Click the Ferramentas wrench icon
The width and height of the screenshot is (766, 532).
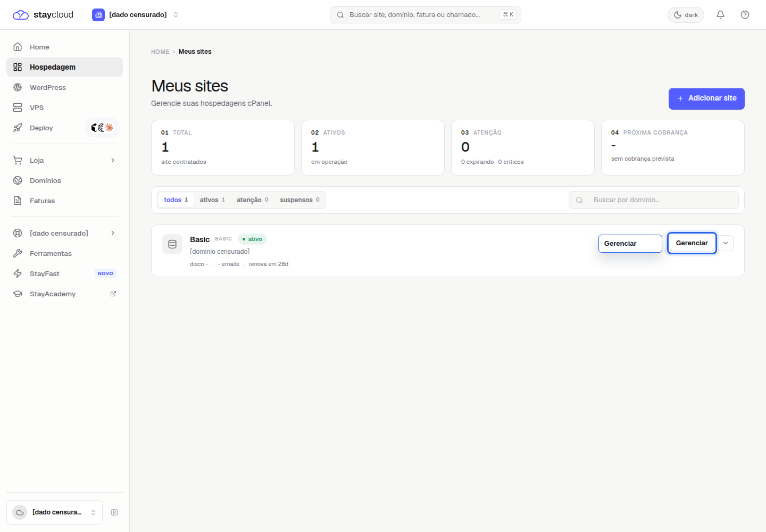click(x=18, y=253)
